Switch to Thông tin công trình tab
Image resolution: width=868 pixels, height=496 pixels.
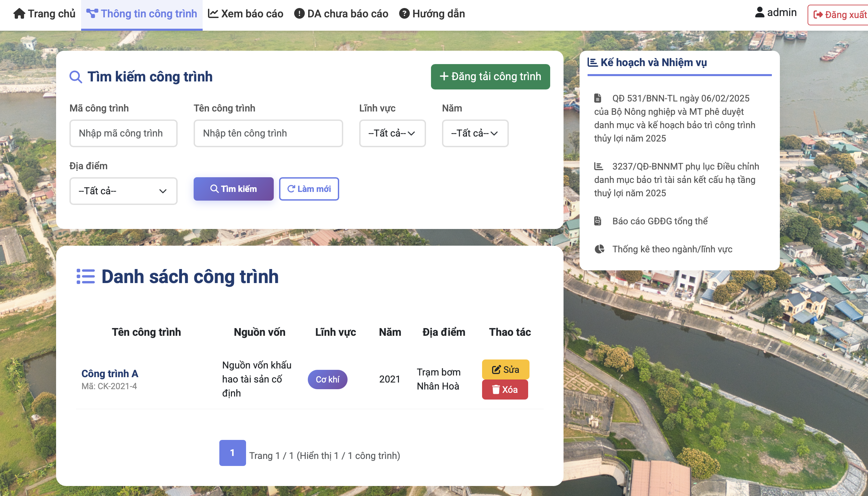coord(142,14)
